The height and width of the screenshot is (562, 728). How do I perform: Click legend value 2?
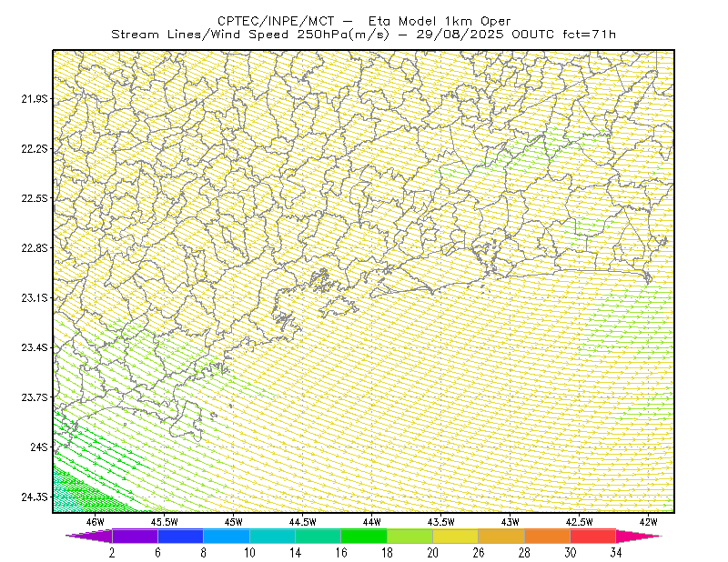pos(112,553)
